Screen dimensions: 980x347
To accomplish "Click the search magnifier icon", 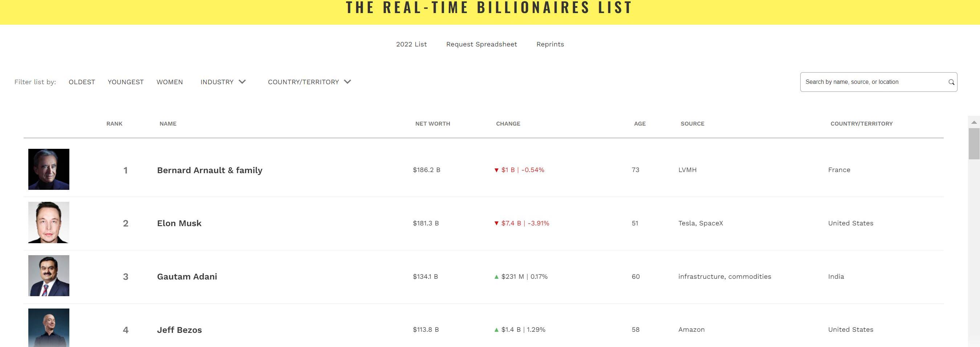I will [951, 82].
